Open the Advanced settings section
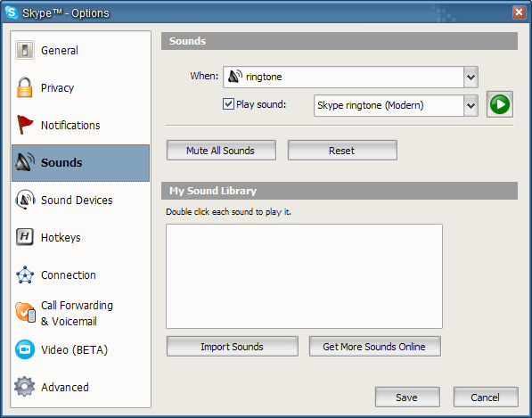The height and width of the screenshot is (418, 532). pyautogui.click(x=81, y=387)
